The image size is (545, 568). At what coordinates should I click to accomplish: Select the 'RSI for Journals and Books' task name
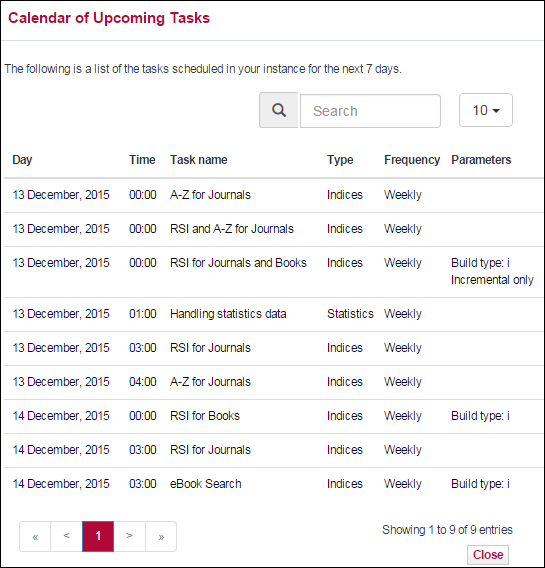point(238,263)
